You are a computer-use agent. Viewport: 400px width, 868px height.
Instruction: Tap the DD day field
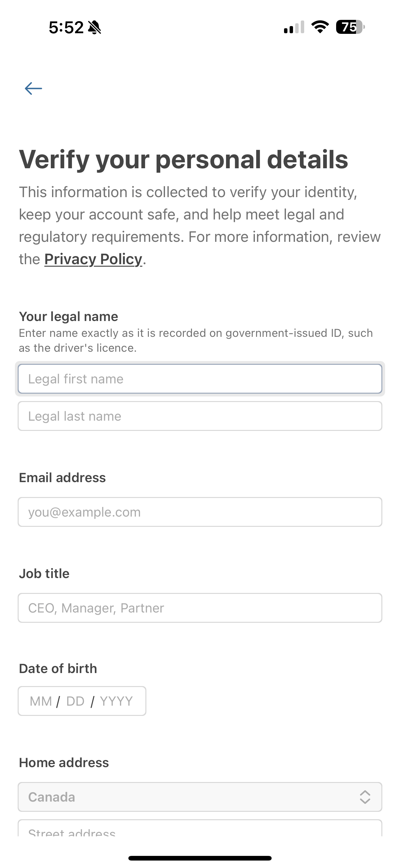click(75, 701)
